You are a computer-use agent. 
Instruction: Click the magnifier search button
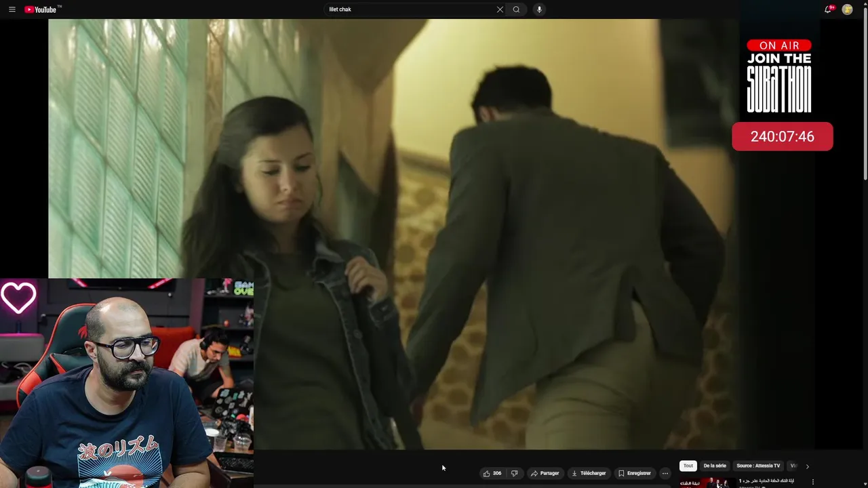coord(517,9)
